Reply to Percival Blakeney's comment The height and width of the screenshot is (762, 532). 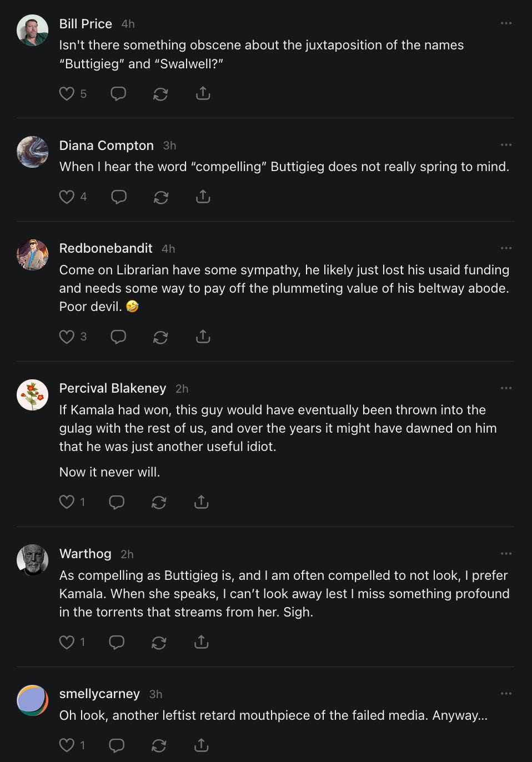tap(117, 502)
